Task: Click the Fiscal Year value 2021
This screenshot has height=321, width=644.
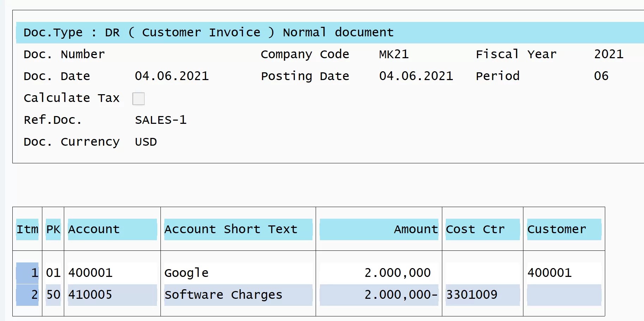Action: pyautogui.click(x=608, y=54)
